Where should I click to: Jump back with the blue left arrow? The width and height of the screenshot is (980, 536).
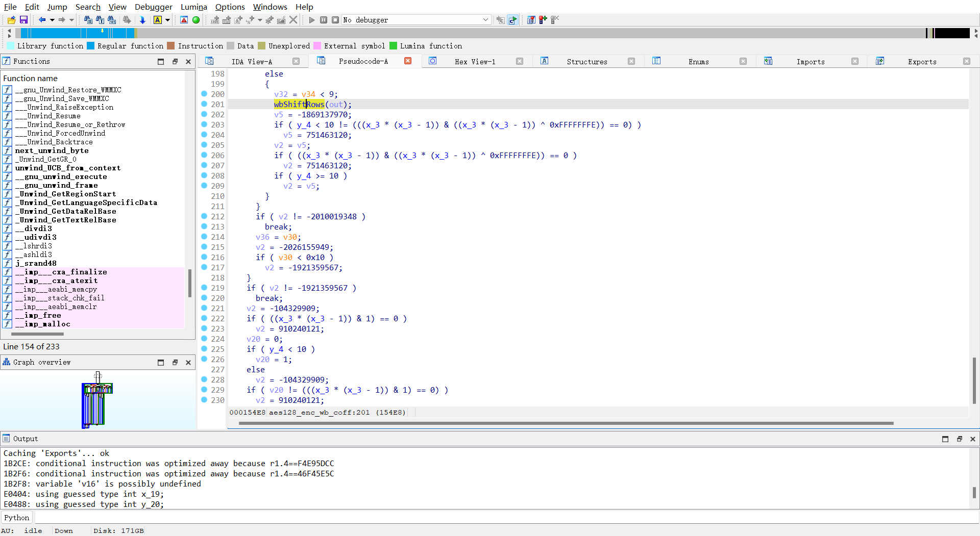[42, 20]
